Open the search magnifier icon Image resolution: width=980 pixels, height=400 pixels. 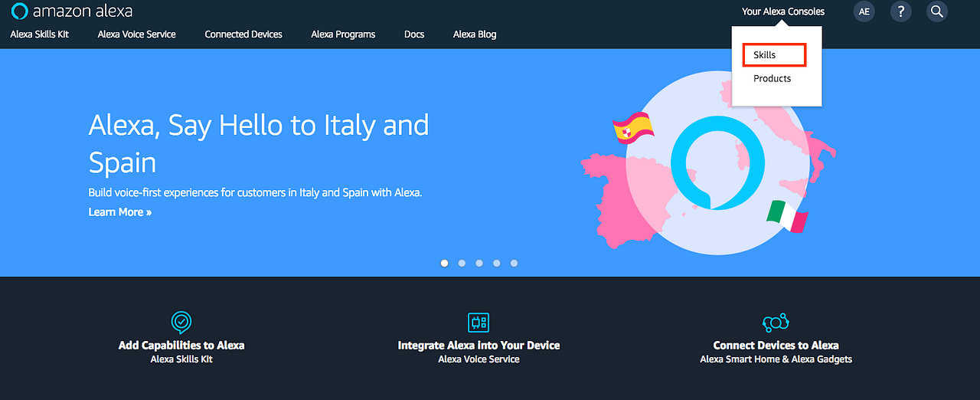click(937, 11)
